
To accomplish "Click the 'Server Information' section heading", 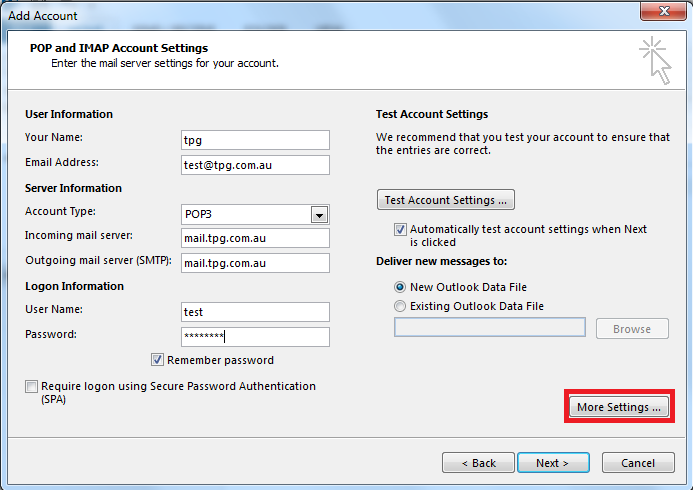I will coord(73,188).
